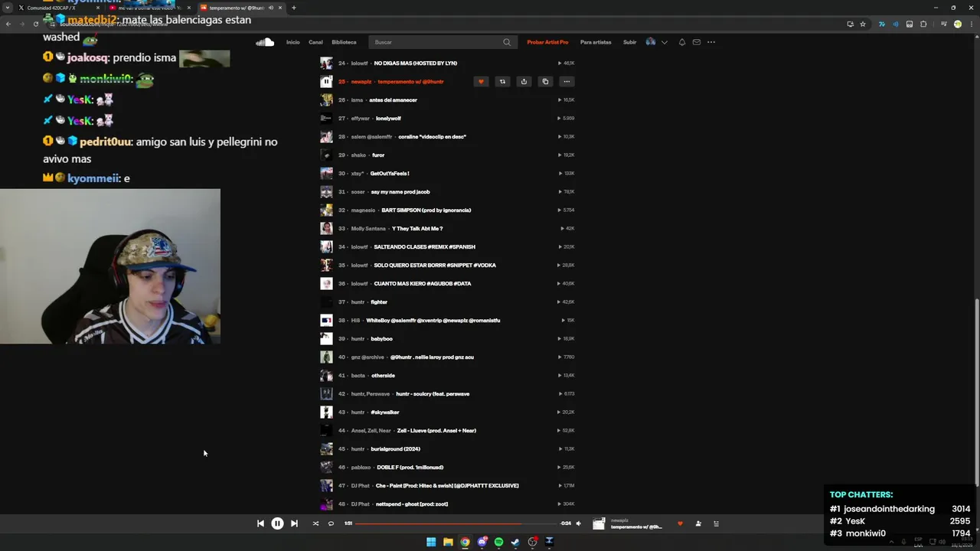Open track BART SIMPSON (prod by ignorancia)
This screenshot has height=551, width=980.
[426, 210]
